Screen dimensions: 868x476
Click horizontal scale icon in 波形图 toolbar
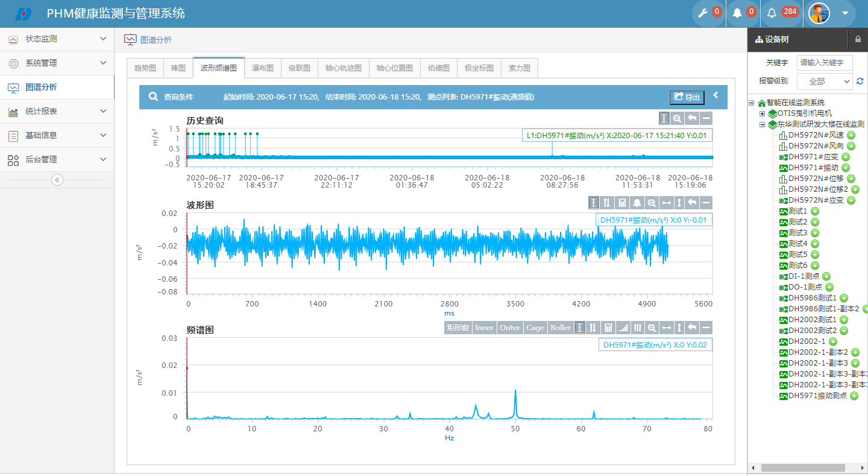(665, 203)
